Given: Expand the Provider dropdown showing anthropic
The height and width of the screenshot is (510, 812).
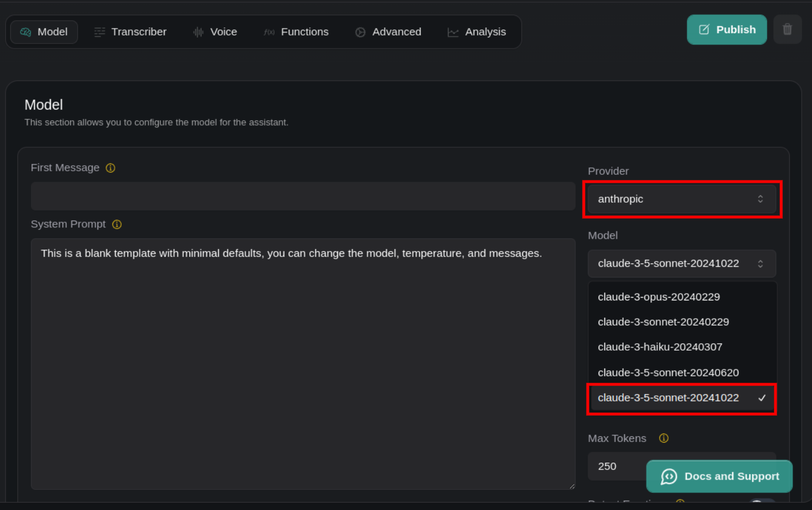Looking at the screenshot, I should click(x=681, y=199).
